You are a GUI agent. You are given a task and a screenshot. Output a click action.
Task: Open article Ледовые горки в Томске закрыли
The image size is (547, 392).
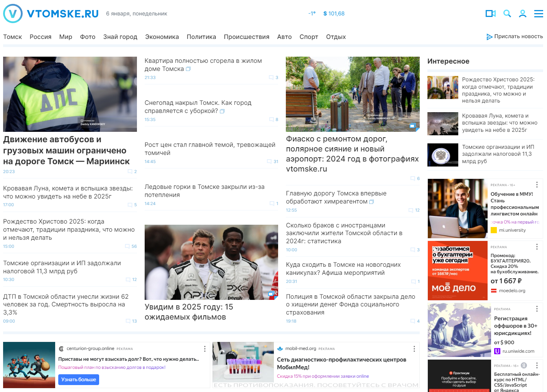point(204,191)
